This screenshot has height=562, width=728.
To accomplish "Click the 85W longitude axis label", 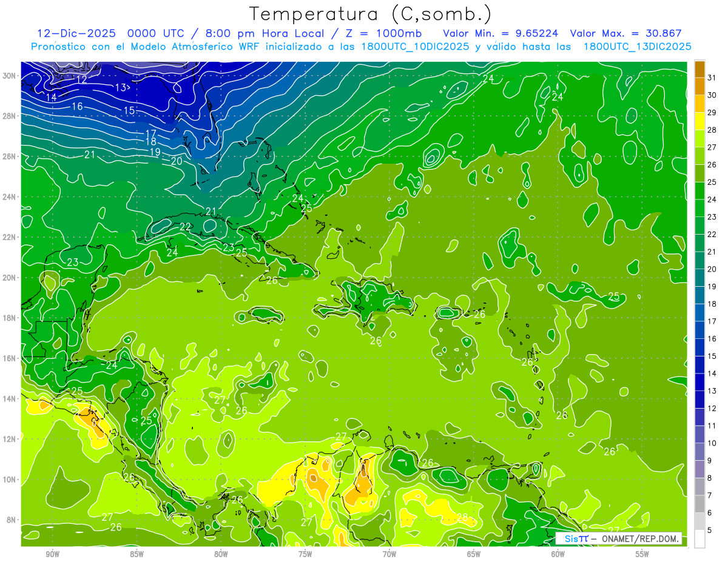I will tap(136, 554).
